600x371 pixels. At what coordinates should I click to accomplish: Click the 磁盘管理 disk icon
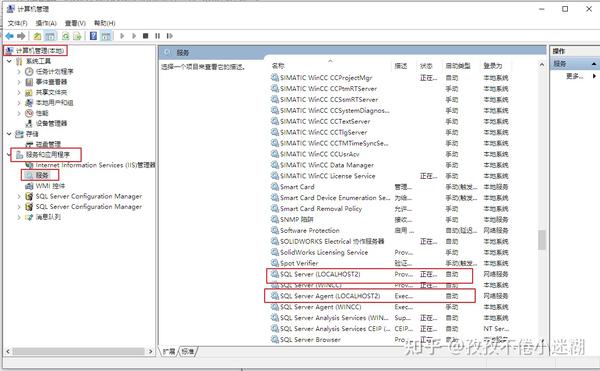(29, 144)
